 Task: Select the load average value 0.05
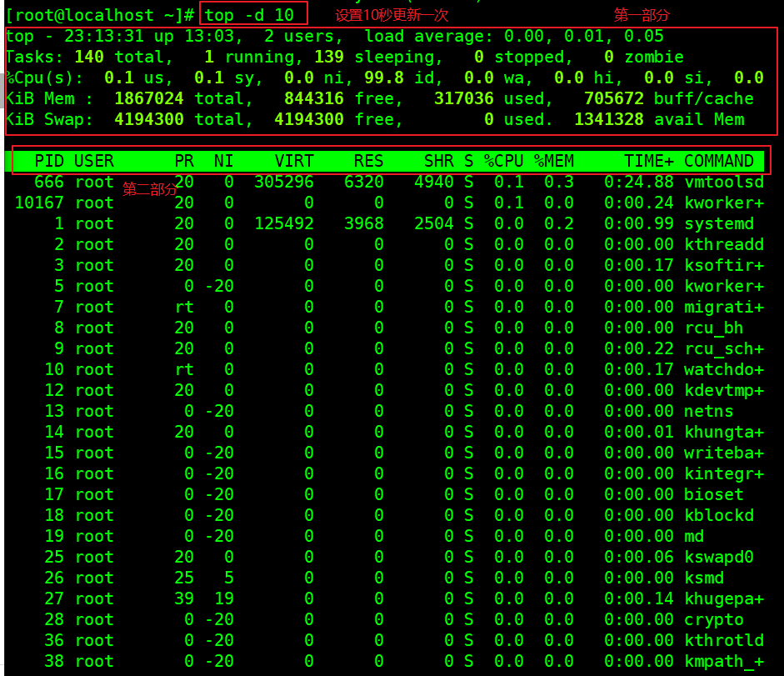[643, 36]
